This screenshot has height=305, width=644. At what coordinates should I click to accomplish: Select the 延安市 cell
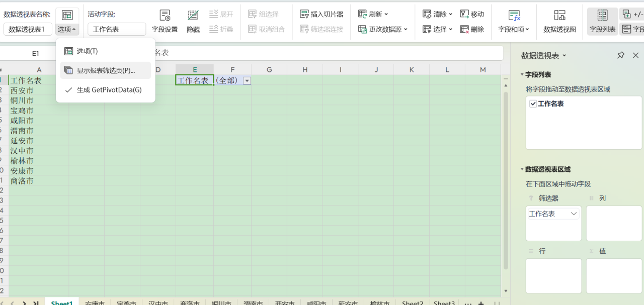pos(39,141)
